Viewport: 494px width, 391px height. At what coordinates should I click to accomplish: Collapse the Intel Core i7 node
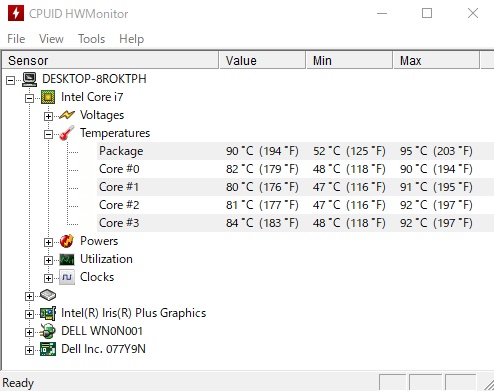pos(30,98)
